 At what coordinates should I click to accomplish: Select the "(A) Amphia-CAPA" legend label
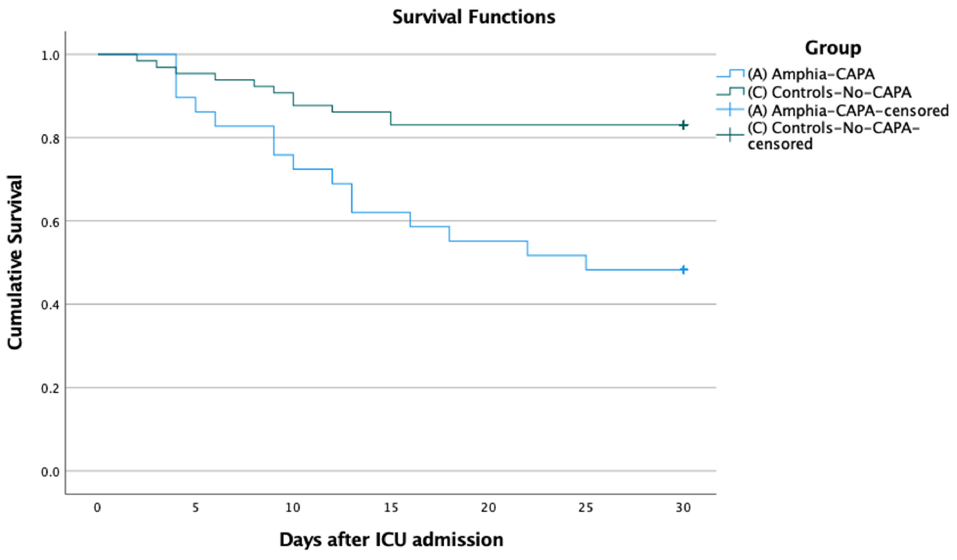[x=811, y=74]
